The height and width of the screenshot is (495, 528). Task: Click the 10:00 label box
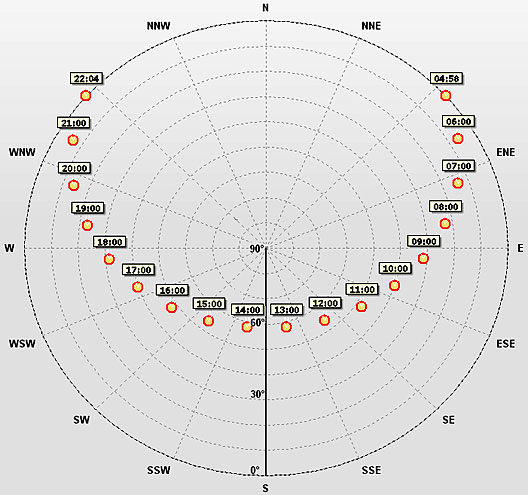coord(395,268)
